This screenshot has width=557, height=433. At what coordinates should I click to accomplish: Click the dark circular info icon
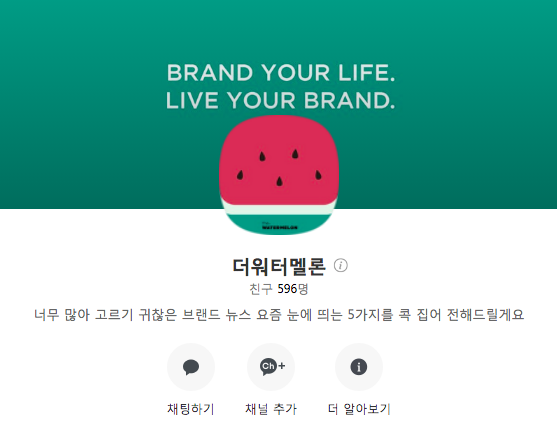[x=359, y=367]
